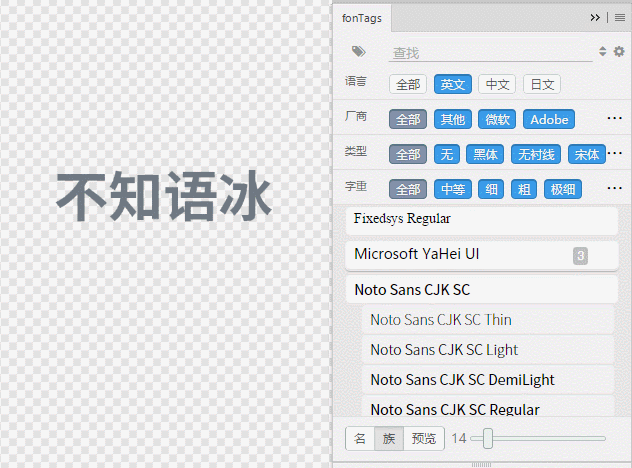Toggle 微软 vendor filter
Viewport: 632px width, 468px height.
[497, 119]
